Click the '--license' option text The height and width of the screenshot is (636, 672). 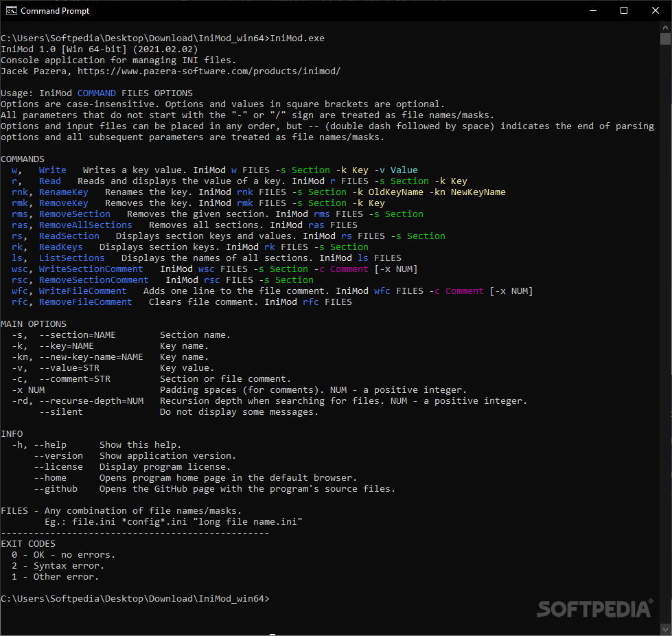[x=58, y=467]
